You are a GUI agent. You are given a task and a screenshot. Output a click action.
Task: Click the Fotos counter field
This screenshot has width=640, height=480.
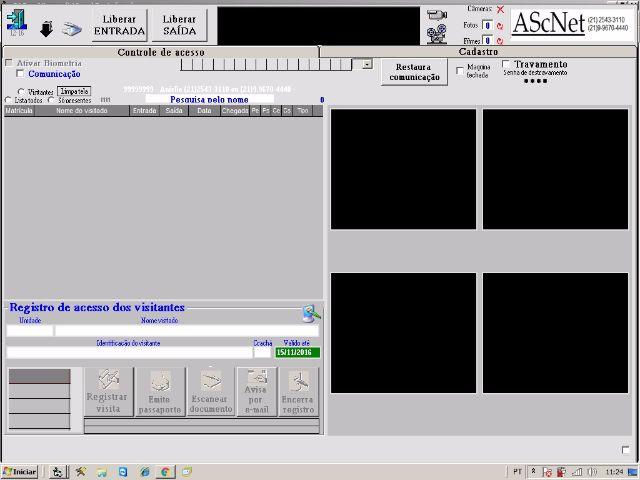(x=487, y=26)
